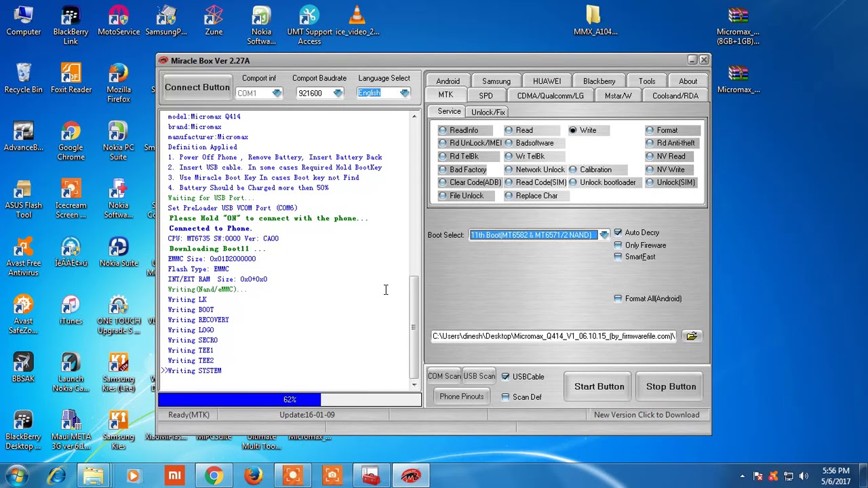Launch MotoService desktop shortcut

[119, 20]
